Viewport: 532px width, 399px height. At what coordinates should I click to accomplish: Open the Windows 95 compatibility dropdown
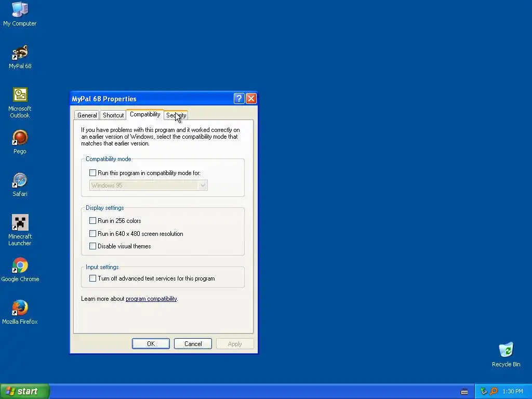[148, 185]
